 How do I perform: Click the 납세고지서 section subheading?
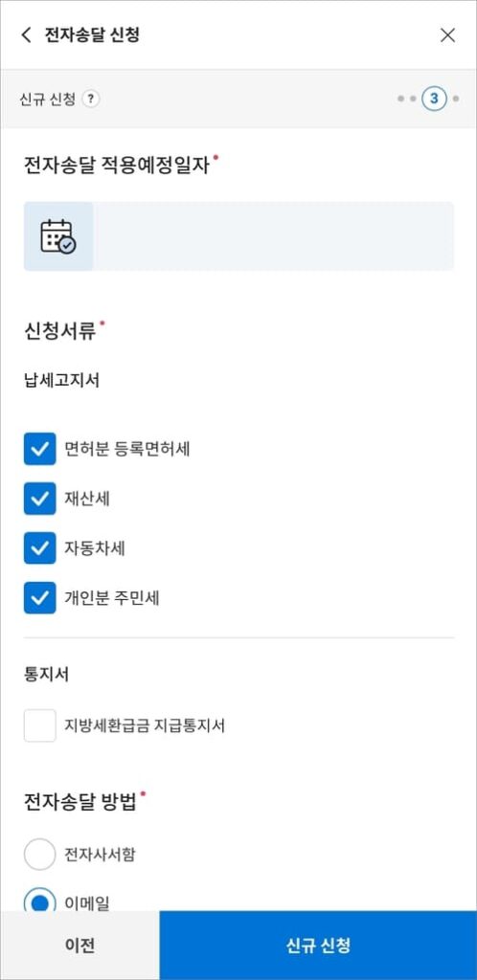[62, 381]
